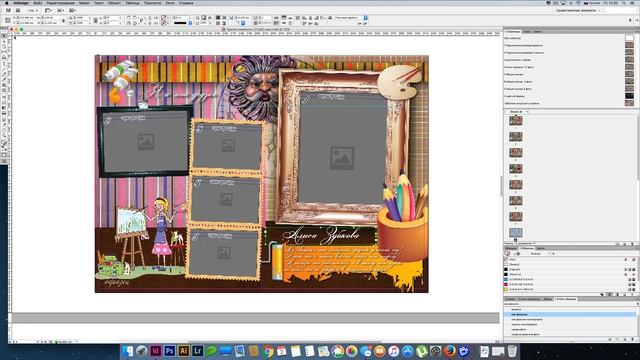Viewport: 640px width, 360px height.
Task: Select the cyan C=100 swatch
Action: pos(570,279)
